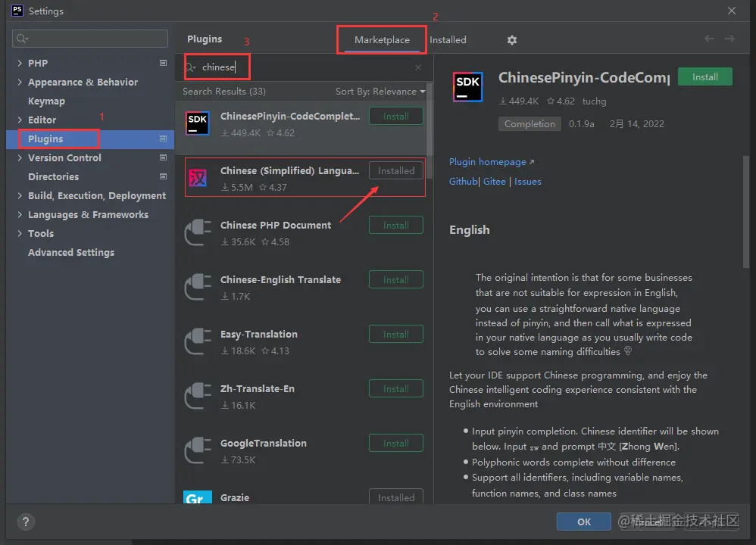
Task: Click the settings search magnifier icon
Action: click(22, 39)
